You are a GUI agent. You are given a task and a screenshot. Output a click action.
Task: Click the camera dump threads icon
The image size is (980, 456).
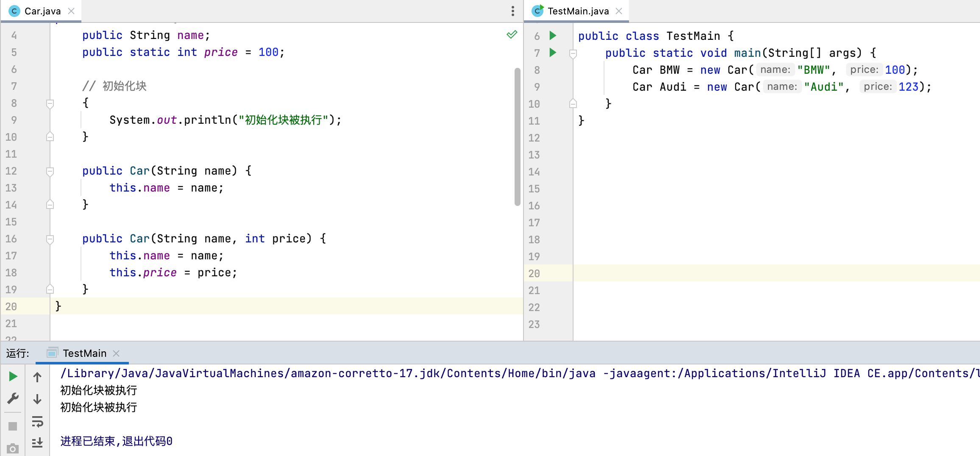pyautogui.click(x=13, y=448)
